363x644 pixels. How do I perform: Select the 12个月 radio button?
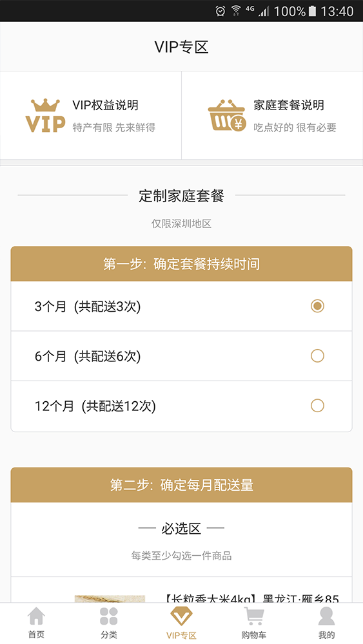(x=317, y=406)
